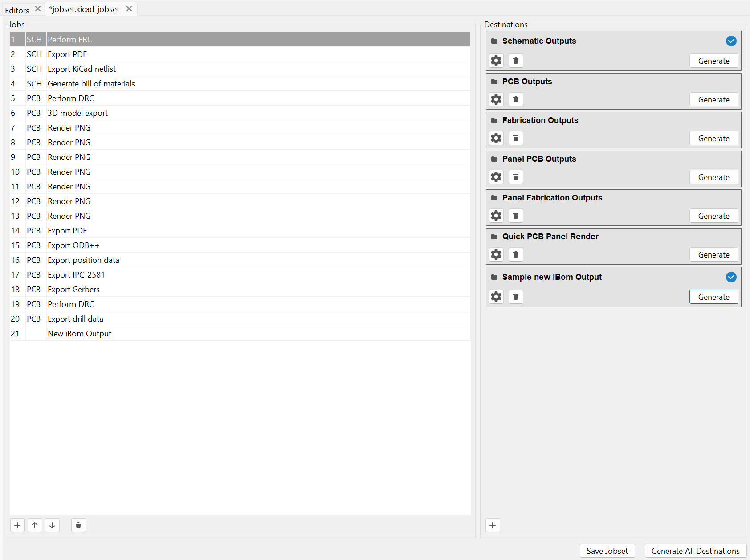The width and height of the screenshot is (750, 560).
Task: Delete the Panel Fabrication Outputs destination
Action: (x=516, y=216)
